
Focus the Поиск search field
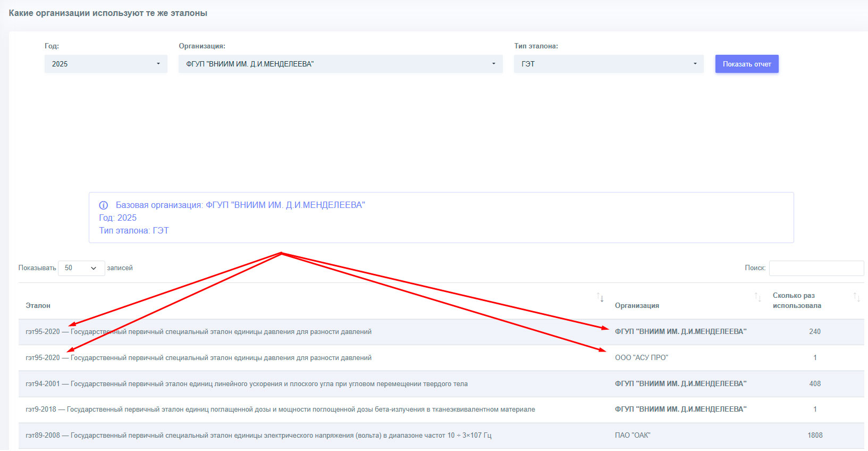(x=816, y=268)
